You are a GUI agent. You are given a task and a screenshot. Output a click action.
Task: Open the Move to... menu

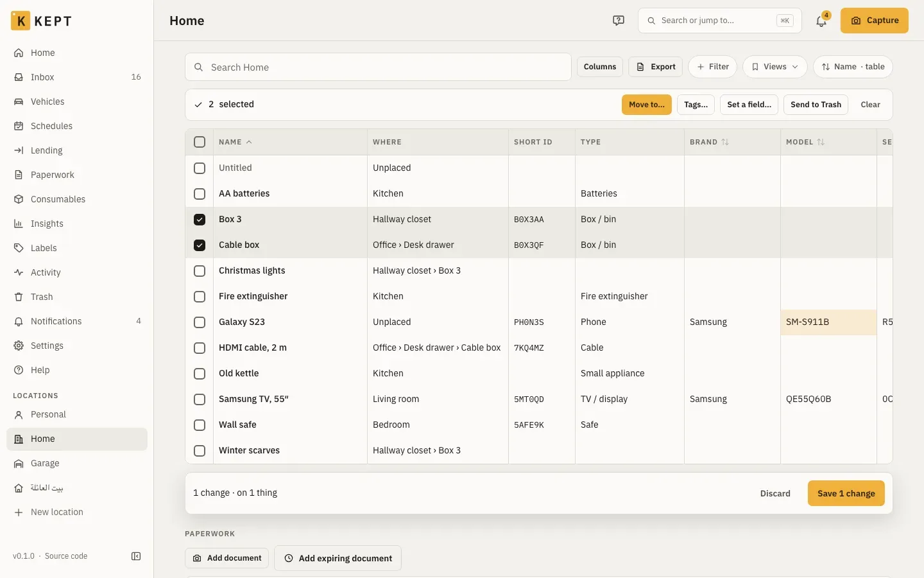647,105
